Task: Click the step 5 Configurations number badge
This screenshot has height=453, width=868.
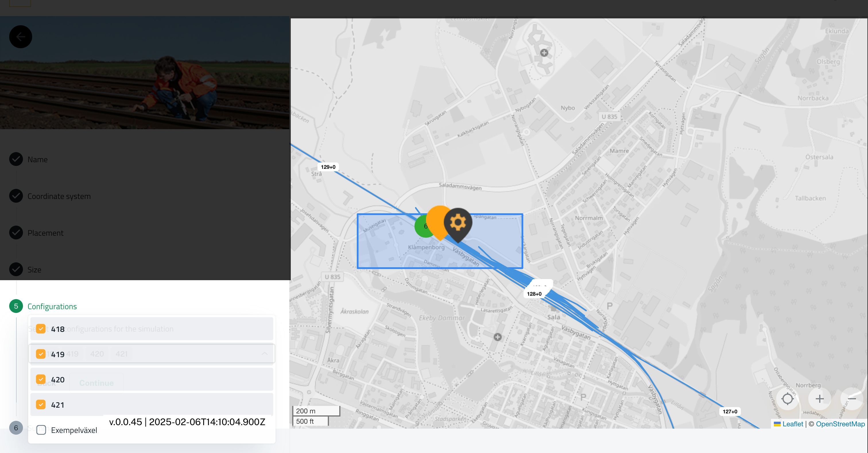Action: [16, 306]
